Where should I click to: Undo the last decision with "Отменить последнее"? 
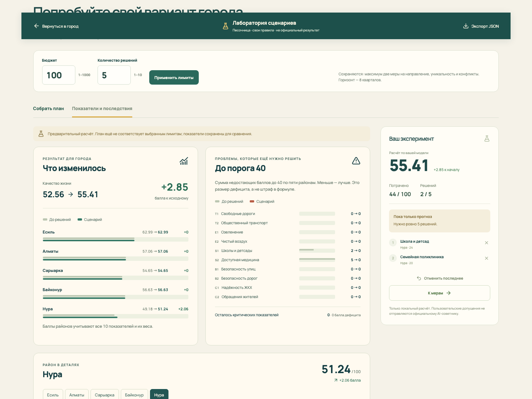pyautogui.click(x=440, y=278)
